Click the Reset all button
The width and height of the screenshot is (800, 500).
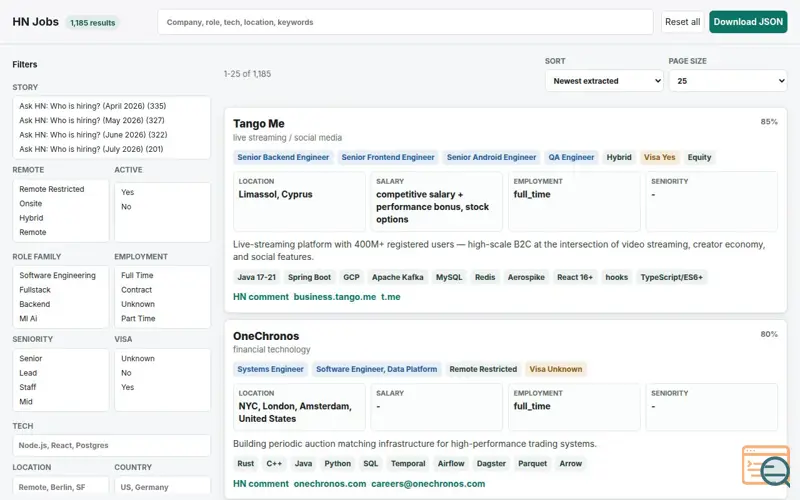click(682, 22)
